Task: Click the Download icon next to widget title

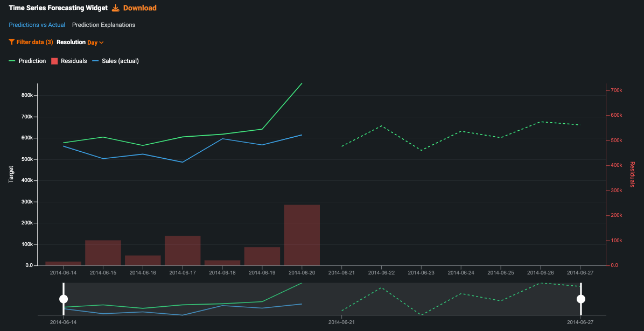Action: pyautogui.click(x=116, y=8)
